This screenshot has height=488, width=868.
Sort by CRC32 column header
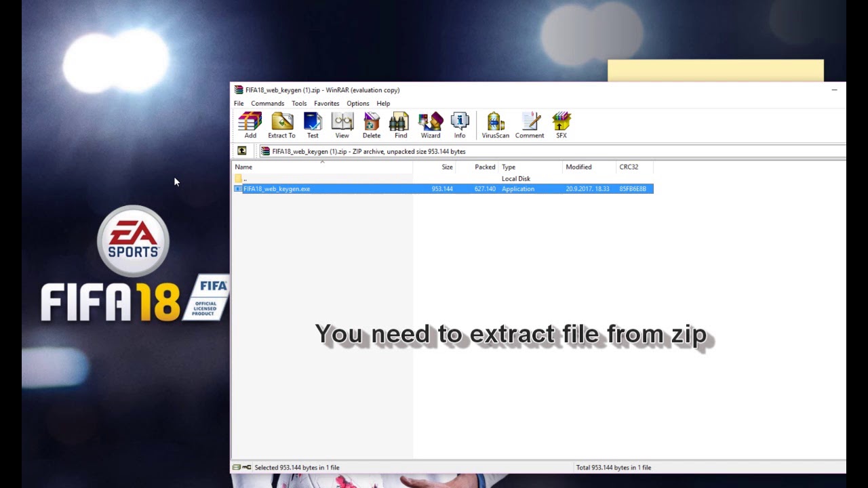pyautogui.click(x=634, y=167)
